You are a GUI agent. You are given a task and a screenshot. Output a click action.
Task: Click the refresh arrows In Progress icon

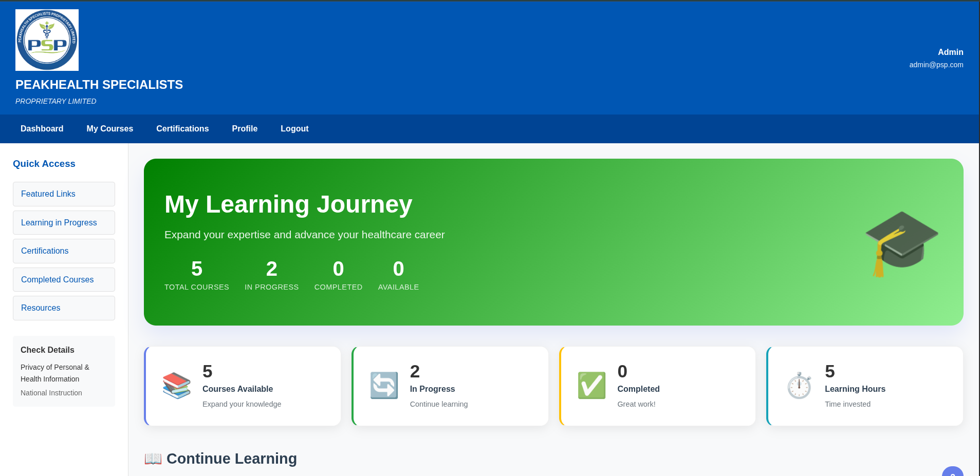pyautogui.click(x=384, y=386)
